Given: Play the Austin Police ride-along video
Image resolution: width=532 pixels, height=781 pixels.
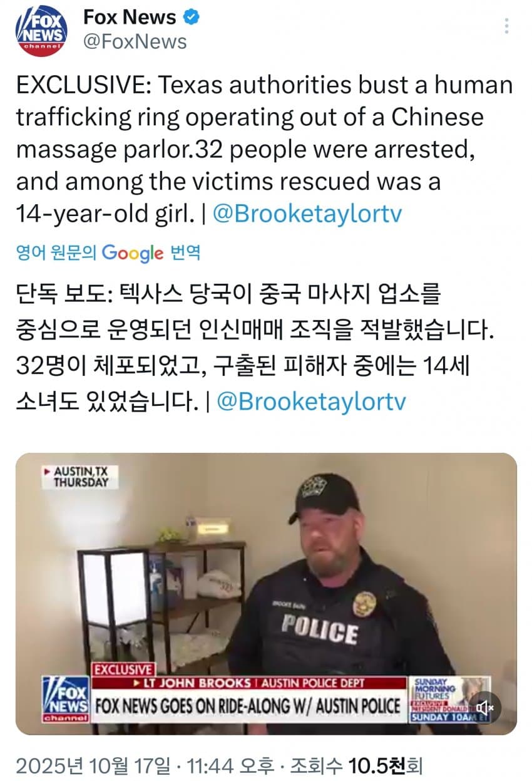Looking at the screenshot, I should (266, 594).
